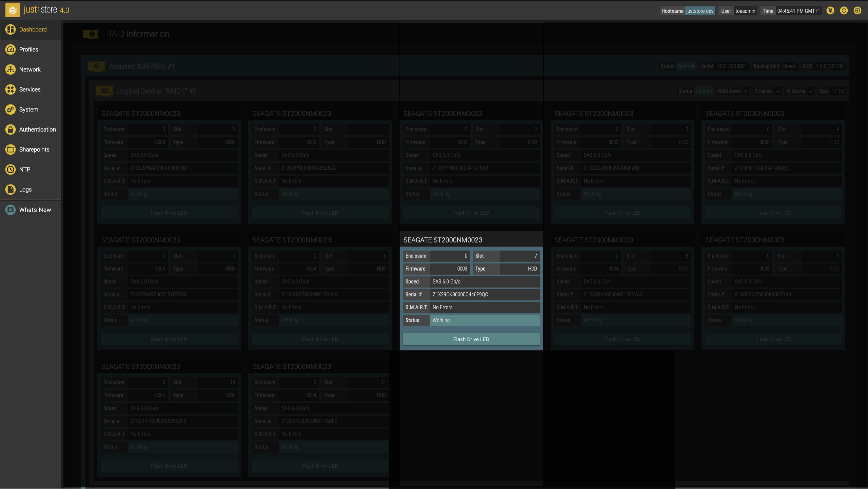Click the logout icon in header
Viewport: 868px width, 489px height.
tap(857, 11)
